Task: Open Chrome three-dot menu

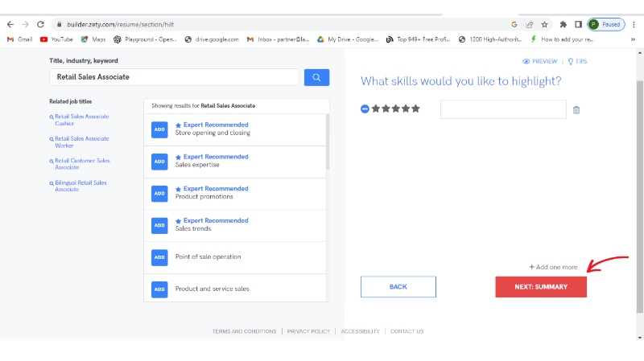Action: pyautogui.click(x=634, y=25)
